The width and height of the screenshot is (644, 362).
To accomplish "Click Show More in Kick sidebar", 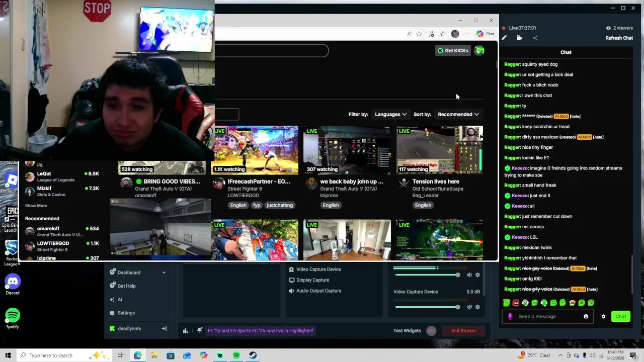I will [36, 206].
